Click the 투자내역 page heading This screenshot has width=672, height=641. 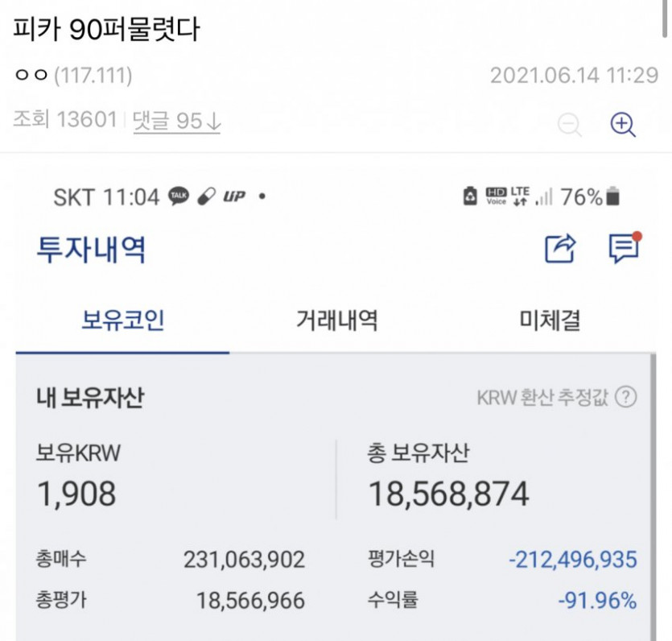coord(91,249)
